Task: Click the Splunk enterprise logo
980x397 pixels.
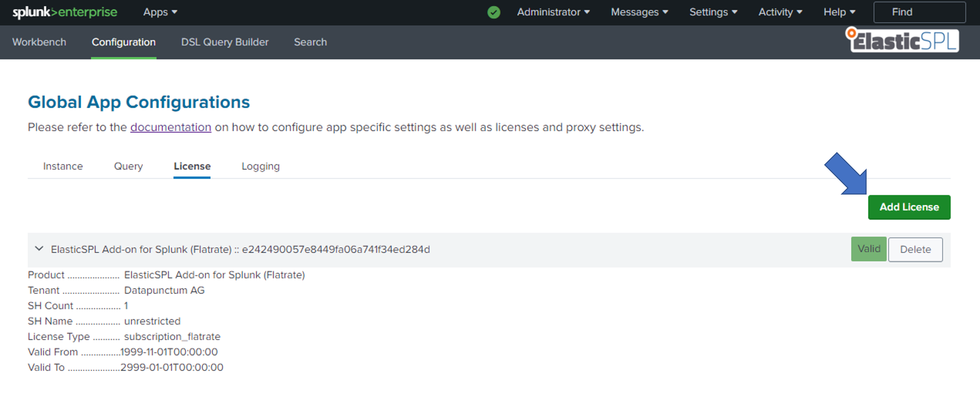Action: 65,12
